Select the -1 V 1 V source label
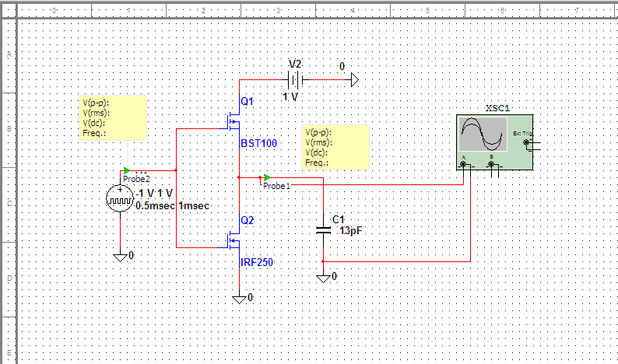Viewport: 618px width, 364px height. [x=155, y=194]
